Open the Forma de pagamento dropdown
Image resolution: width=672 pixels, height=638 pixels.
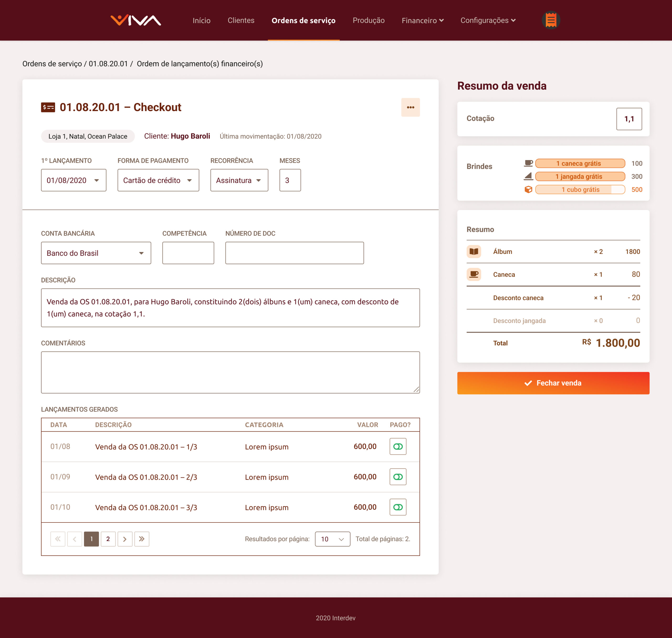click(159, 180)
